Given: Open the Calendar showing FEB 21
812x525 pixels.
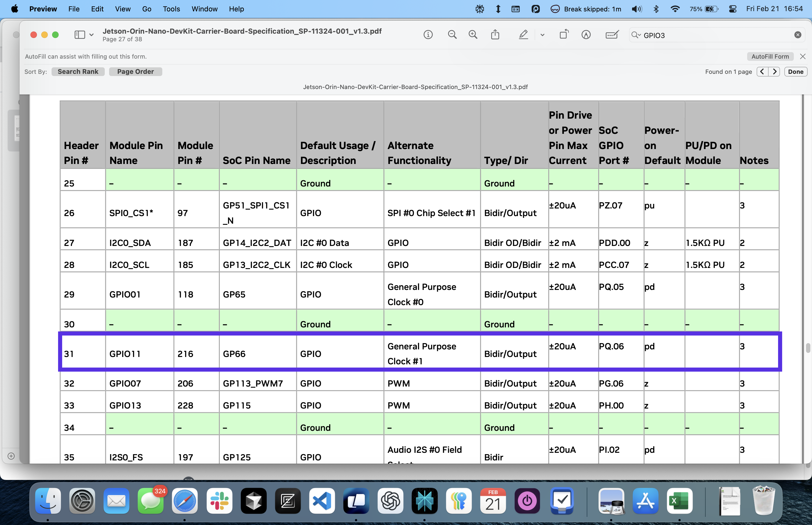Looking at the screenshot, I should [493, 501].
